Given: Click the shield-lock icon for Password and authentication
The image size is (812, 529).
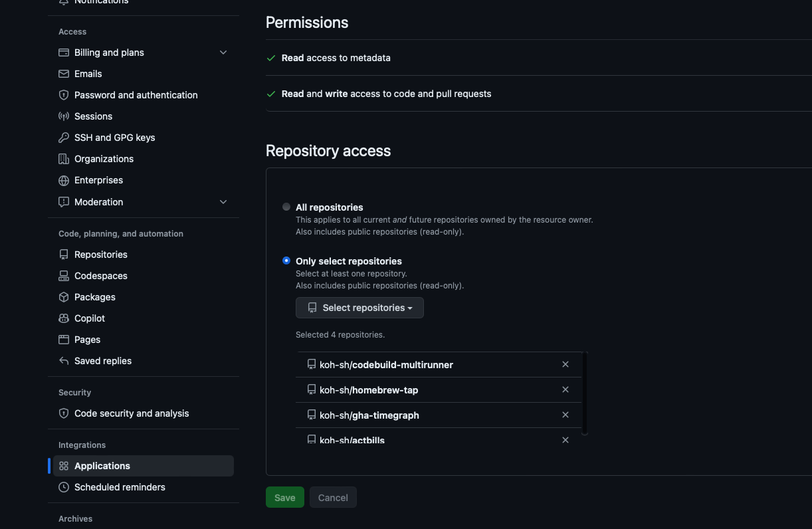Looking at the screenshot, I should pyautogui.click(x=64, y=95).
